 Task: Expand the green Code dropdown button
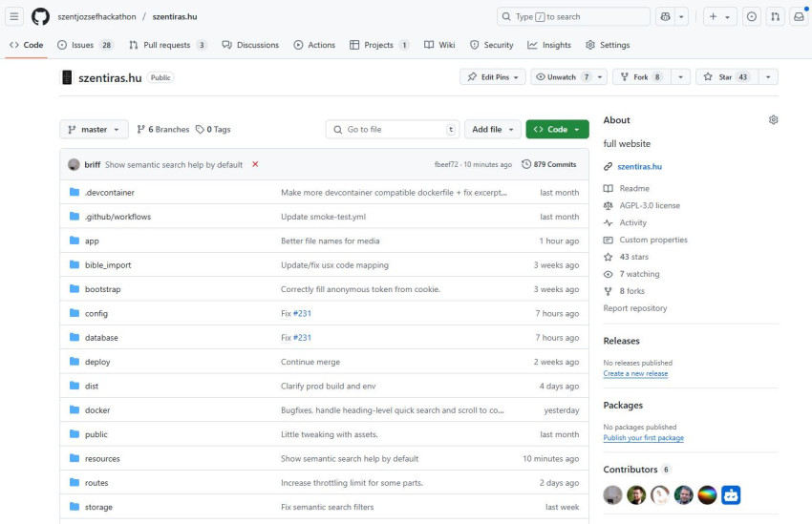[557, 129]
